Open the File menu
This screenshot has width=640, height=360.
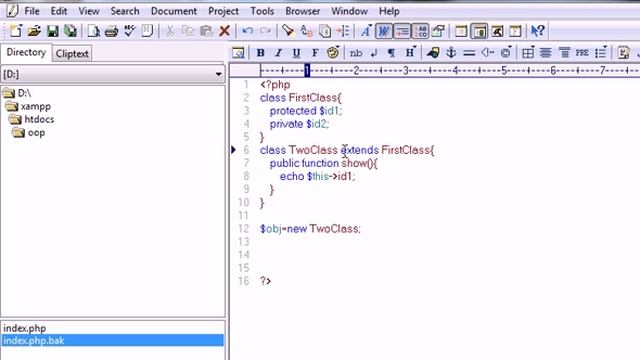(x=32, y=11)
